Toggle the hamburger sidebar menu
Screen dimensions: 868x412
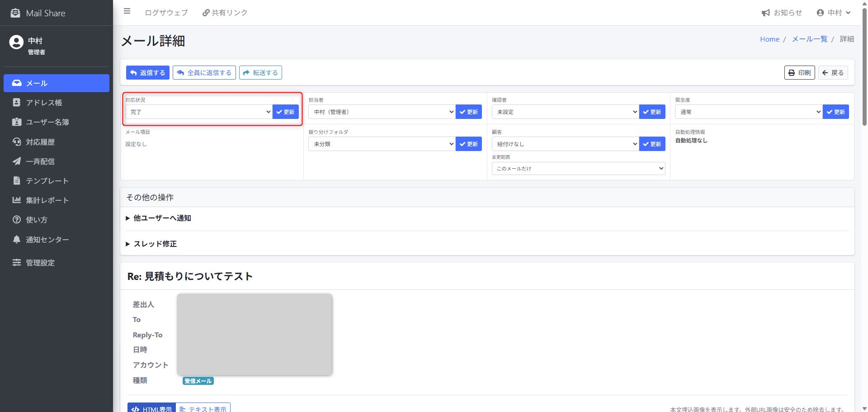click(x=127, y=11)
